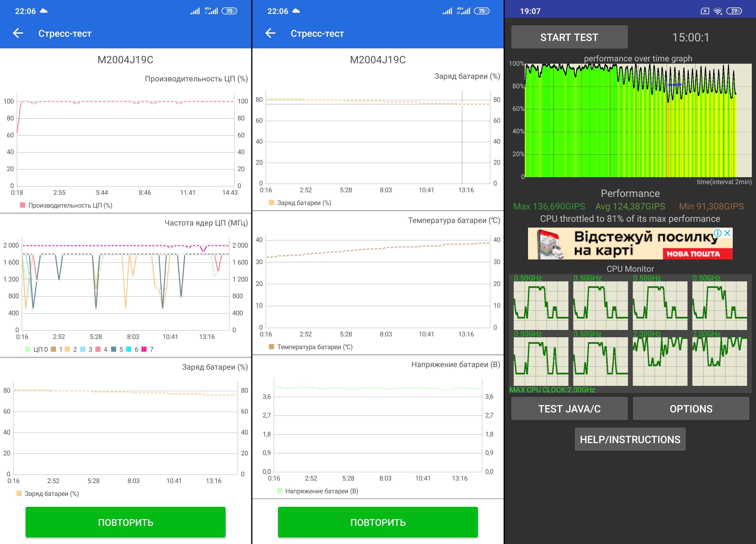Tap first CPU core monitor graph
The width and height of the screenshot is (756, 544).
pyautogui.click(x=541, y=305)
